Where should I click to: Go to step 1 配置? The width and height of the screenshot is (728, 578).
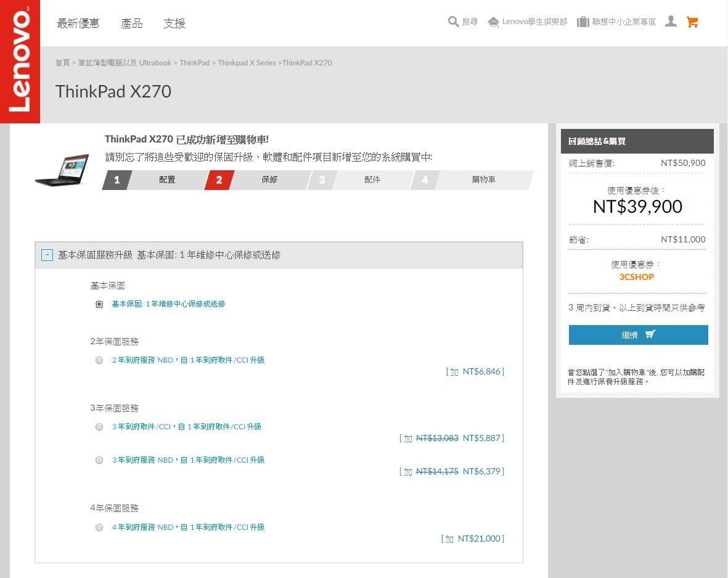point(153,180)
